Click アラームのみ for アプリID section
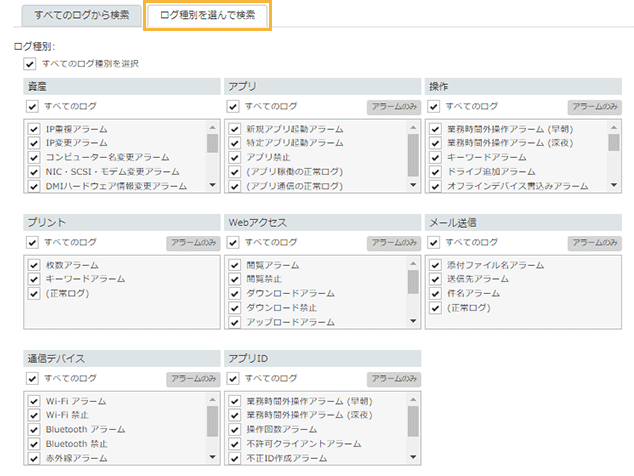634x476 pixels. [x=393, y=378]
